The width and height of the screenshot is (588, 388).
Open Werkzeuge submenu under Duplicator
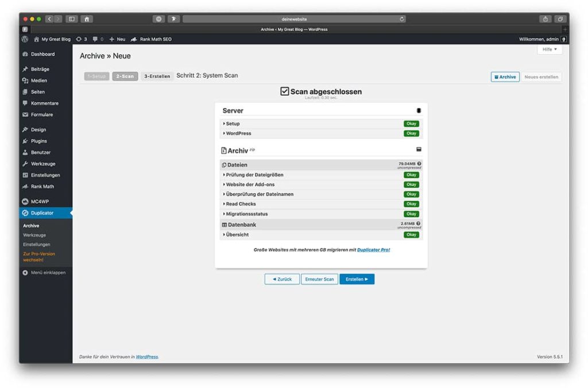(x=34, y=235)
